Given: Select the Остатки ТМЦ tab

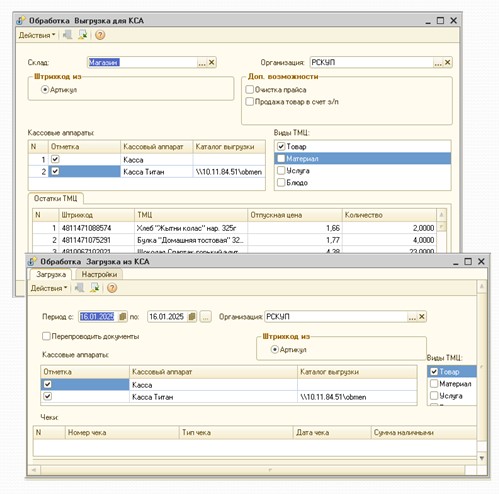Looking at the screenshot, I should click(55, 198).
